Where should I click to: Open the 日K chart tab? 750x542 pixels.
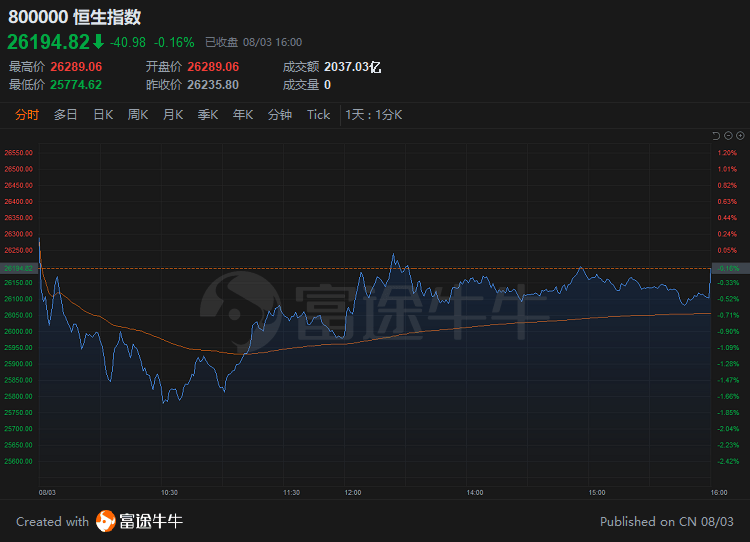pyautogui.click(x=103, y=115)
